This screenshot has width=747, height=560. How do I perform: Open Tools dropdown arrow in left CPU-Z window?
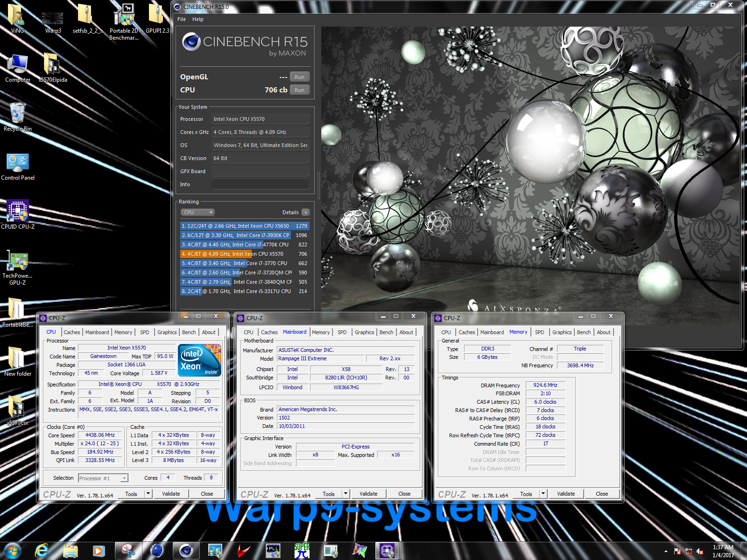click(x=148, y=494)
